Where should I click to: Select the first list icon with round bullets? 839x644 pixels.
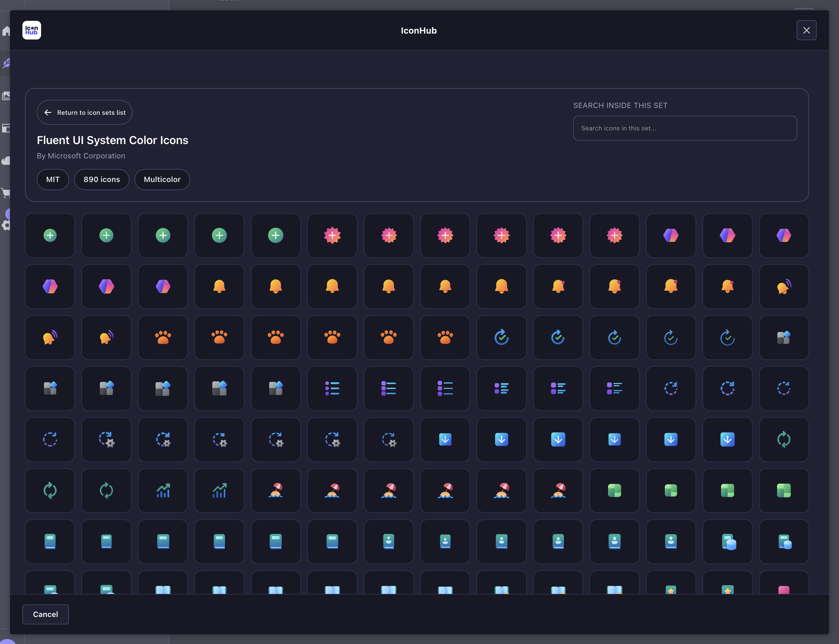332,388
